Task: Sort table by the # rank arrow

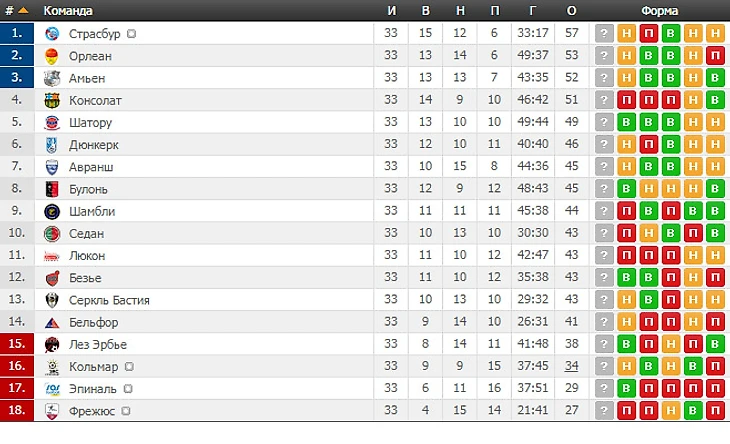Action: point(23,10)
